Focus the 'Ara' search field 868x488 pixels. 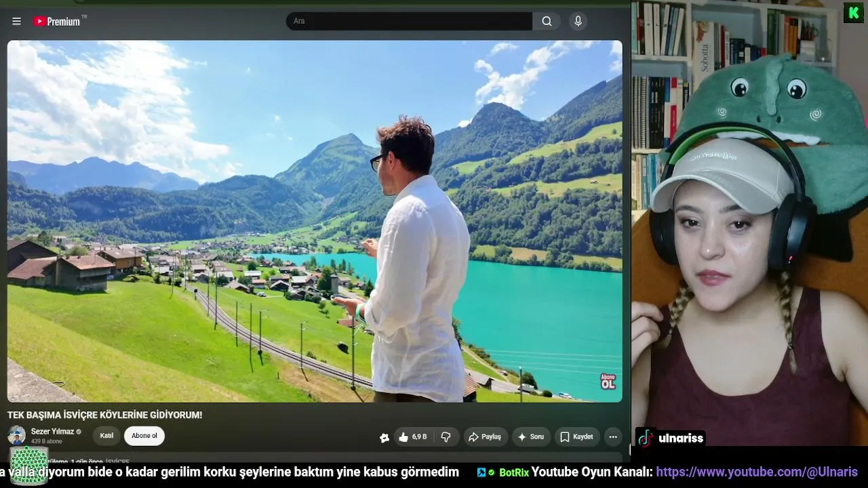tap(409, 21)
